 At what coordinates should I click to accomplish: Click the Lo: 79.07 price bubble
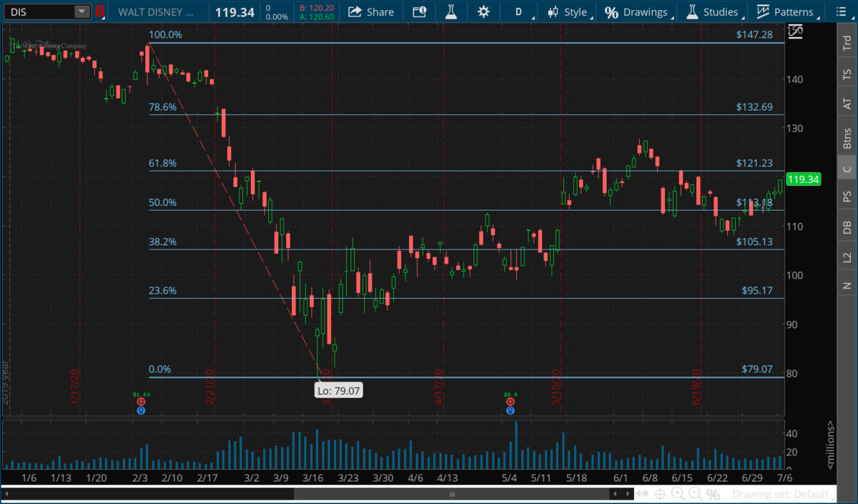point(340,390)
